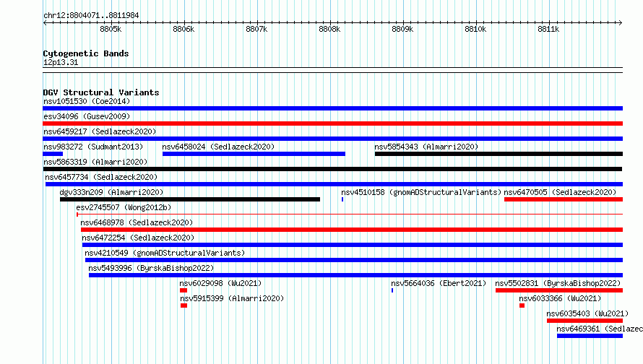
Task: Click the short blue nsv983272 bar
Action: click(x=53, y=154)
